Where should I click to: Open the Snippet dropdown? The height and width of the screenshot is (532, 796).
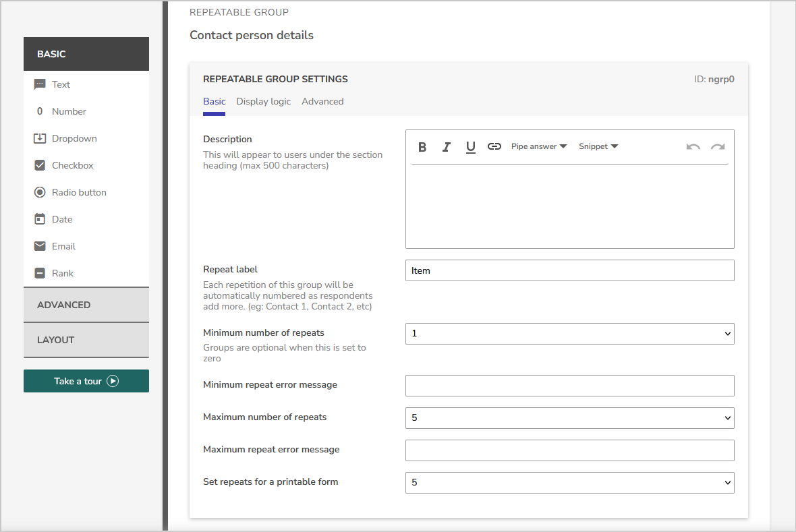(598, 146)
